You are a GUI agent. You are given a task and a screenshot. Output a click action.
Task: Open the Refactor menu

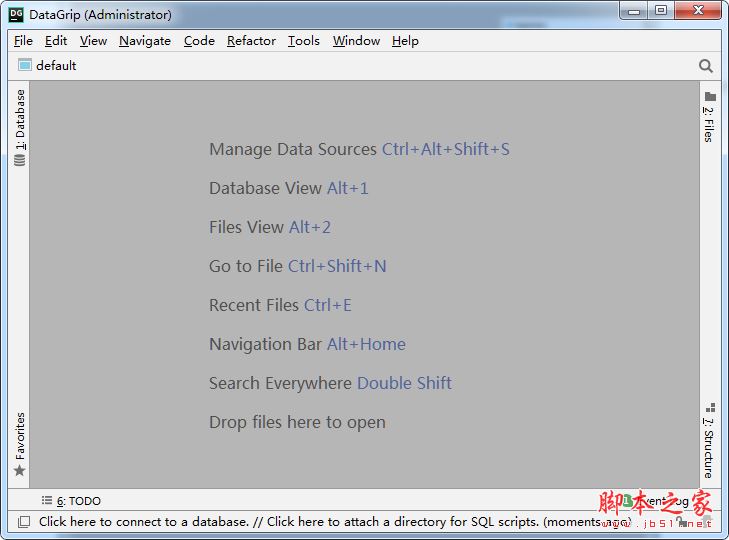(x=251, y=41)
